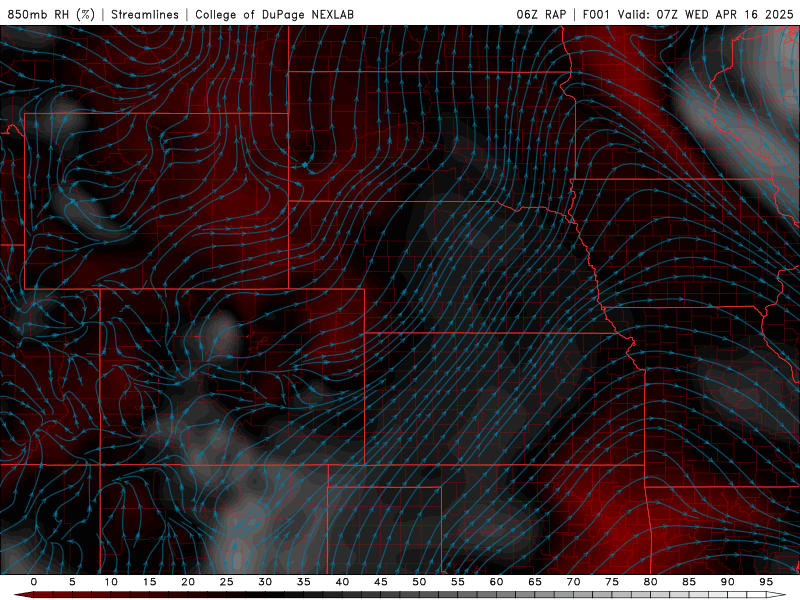
Task: Click the "90" label on the color scale
Action: pyautogui.click(x=727, y=582)
